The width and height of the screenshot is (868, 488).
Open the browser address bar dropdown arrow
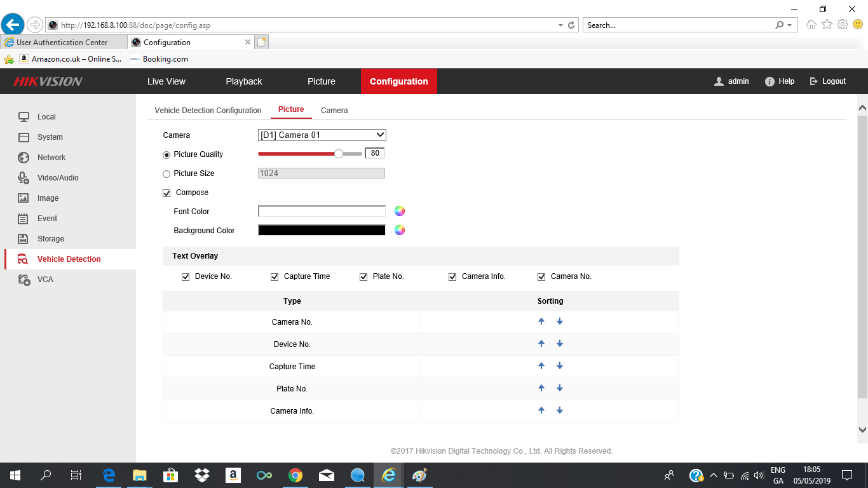(560, 25)
